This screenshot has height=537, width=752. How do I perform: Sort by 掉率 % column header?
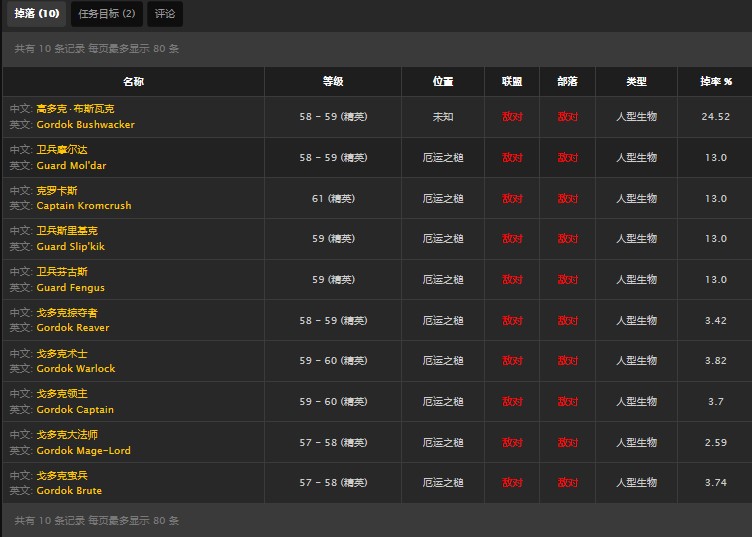pyautogui.click(x=716, y=82)
